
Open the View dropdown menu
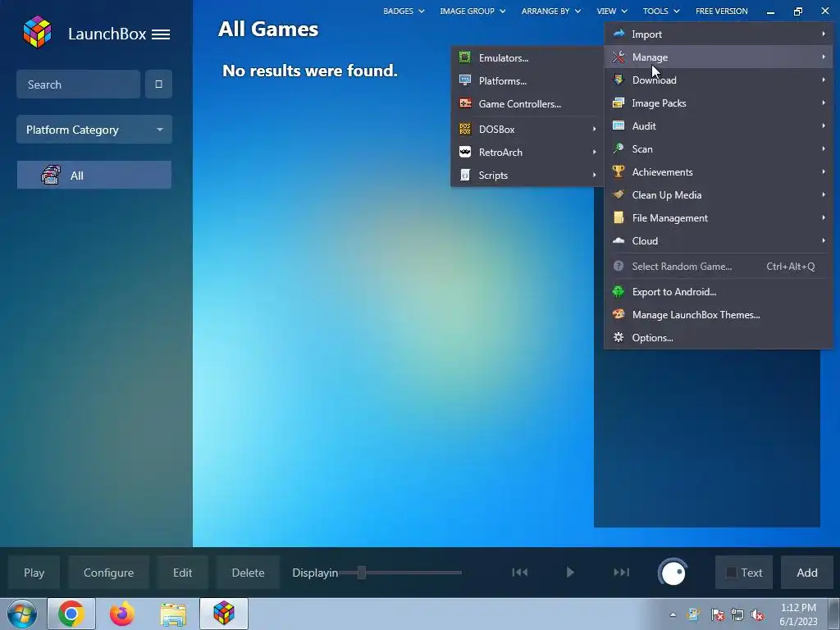click(x=612, y=11)
